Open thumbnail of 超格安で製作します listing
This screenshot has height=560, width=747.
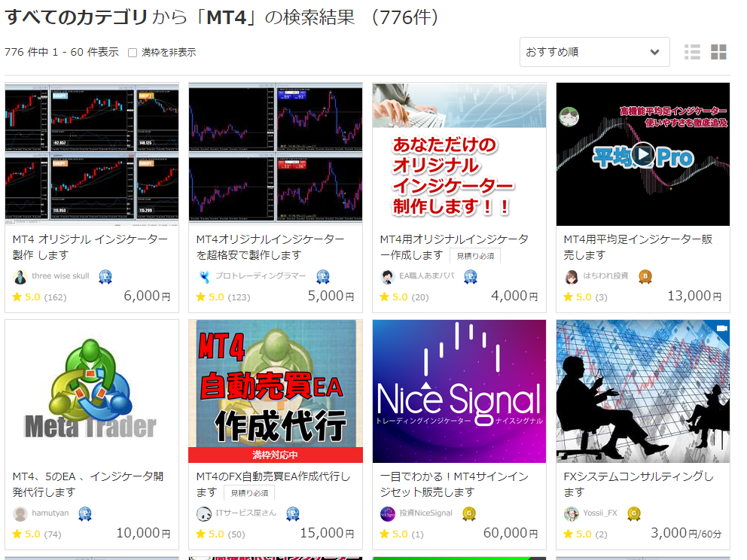[x=276, y=154]
